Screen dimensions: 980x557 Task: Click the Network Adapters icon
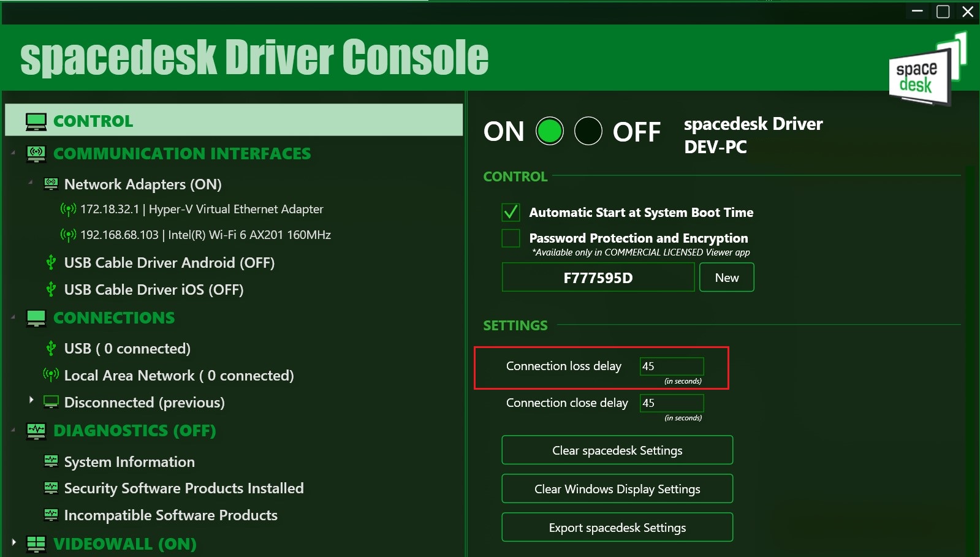(51, 184)
